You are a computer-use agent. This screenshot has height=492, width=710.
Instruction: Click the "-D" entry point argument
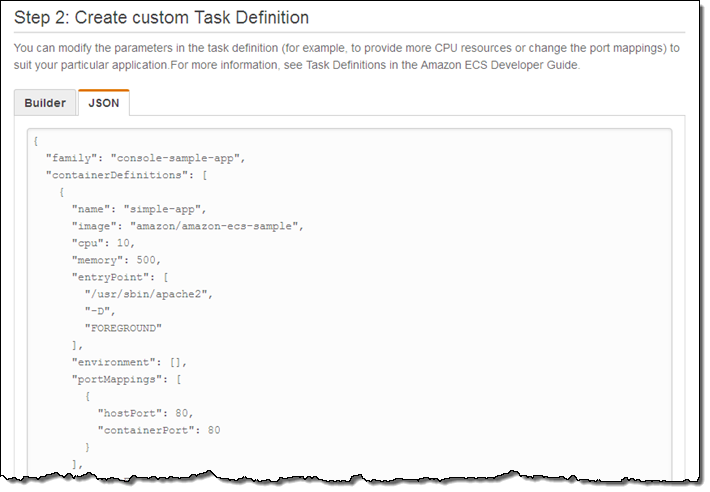(x=99, y=311)
